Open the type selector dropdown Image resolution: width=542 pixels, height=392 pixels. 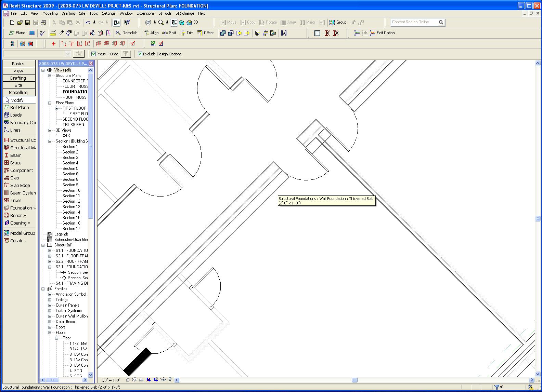coord(68,54)
